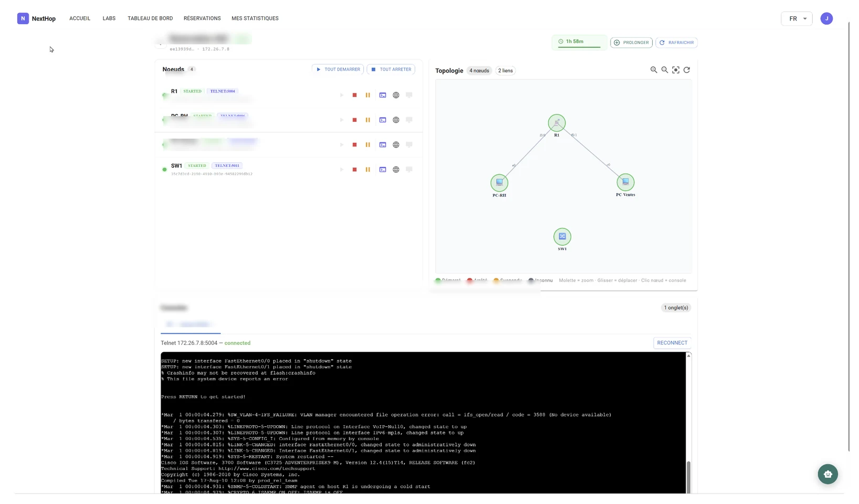Click TOUT DEMARRER button

click(x=338, y=69)
